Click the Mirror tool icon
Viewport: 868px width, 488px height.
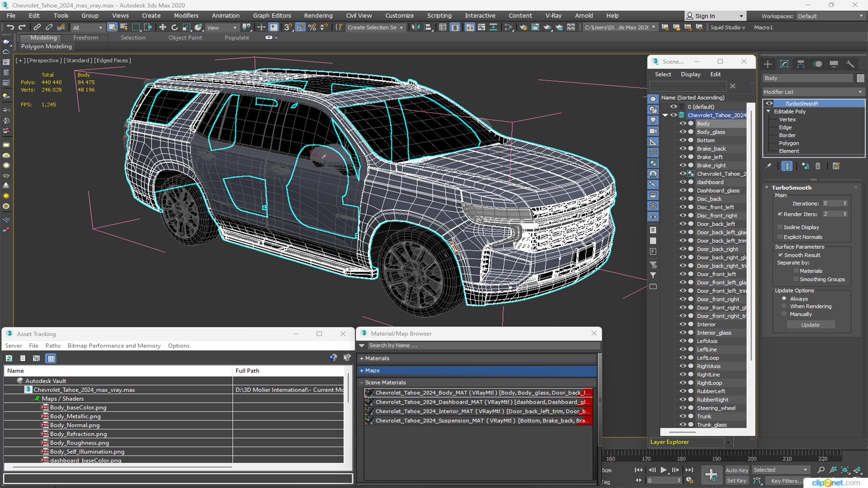(x=415, y=28)
